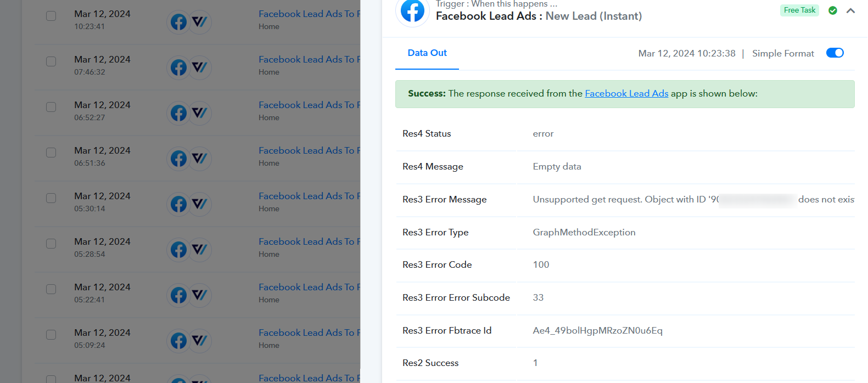This screenshot has height=383, width=868.
Task: Check the box for the 05:30:14 row
Action: pos(51,198)
